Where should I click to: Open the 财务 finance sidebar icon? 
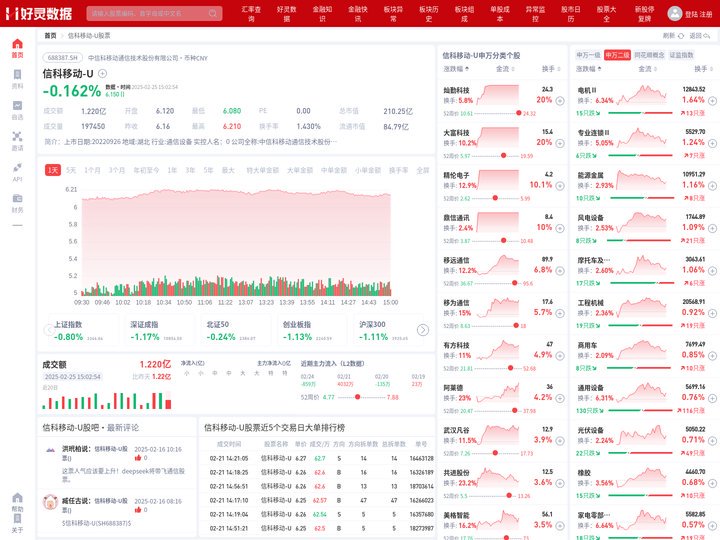coord(17,203)
